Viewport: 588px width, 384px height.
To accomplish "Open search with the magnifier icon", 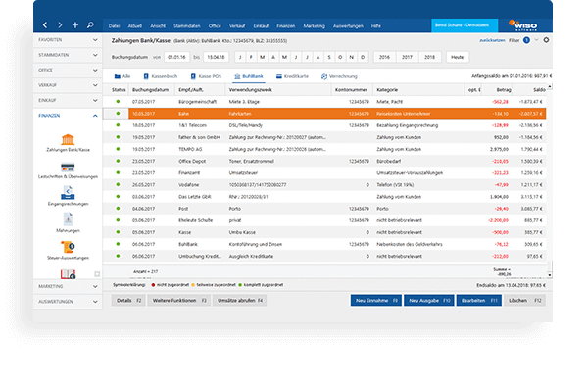I will 90,25.
